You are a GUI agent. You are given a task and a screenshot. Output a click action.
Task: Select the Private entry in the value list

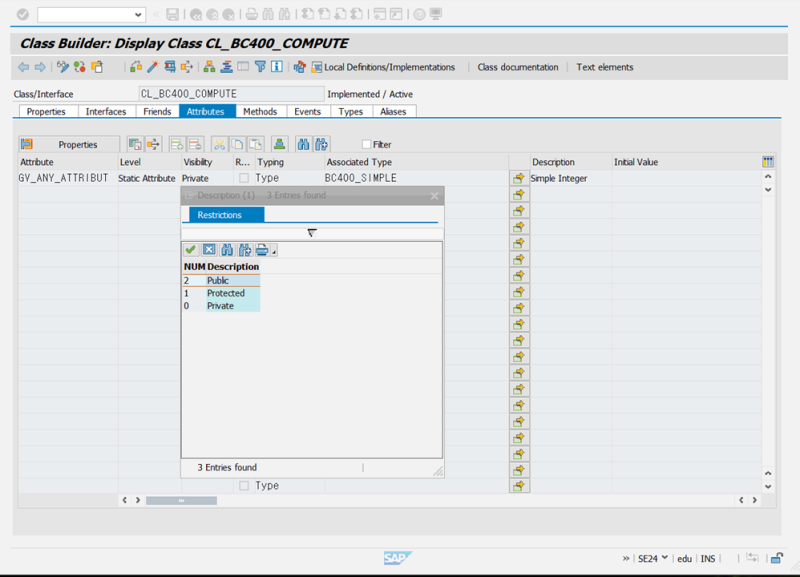tap(221, 306)
